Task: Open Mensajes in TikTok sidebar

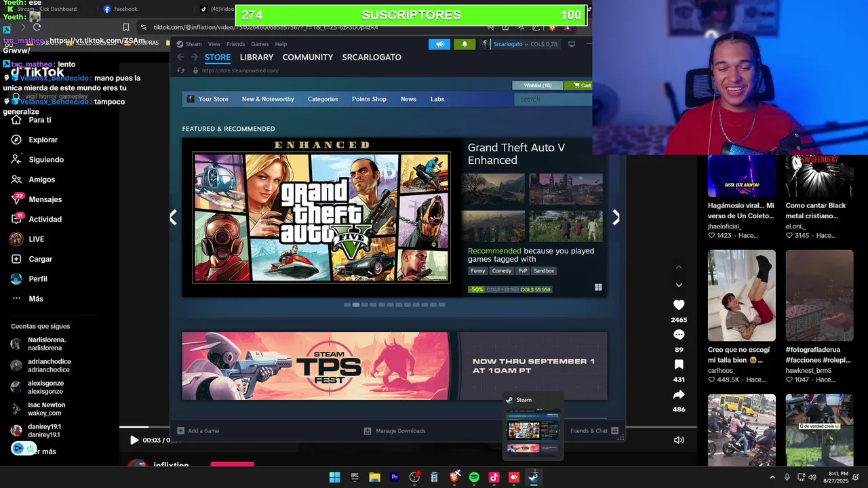Action: (36, 199)
